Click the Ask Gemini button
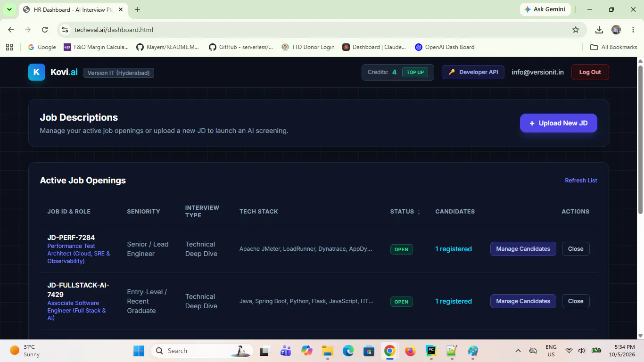 click(545, 9)
